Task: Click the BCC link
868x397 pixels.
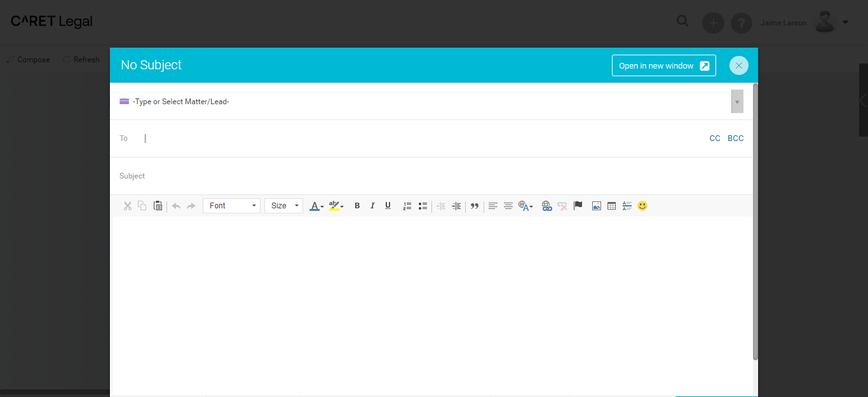Action: point(735,138)
